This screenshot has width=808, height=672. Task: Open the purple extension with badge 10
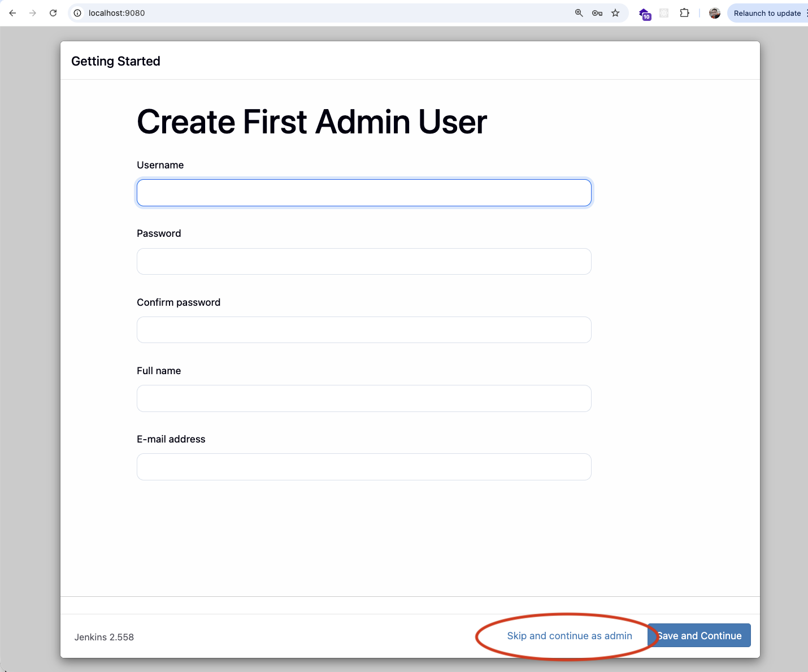pyautogui.click(x=645, y=14)
